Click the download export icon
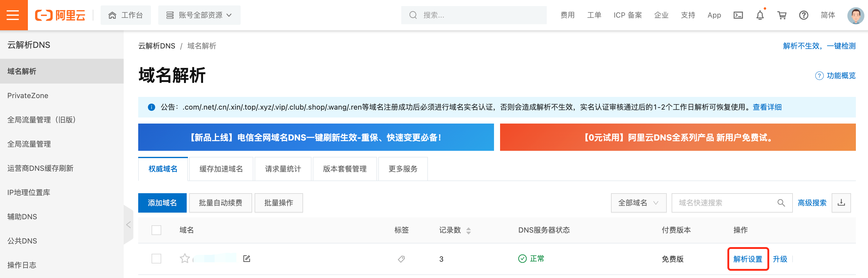 [x=841, y=203]
